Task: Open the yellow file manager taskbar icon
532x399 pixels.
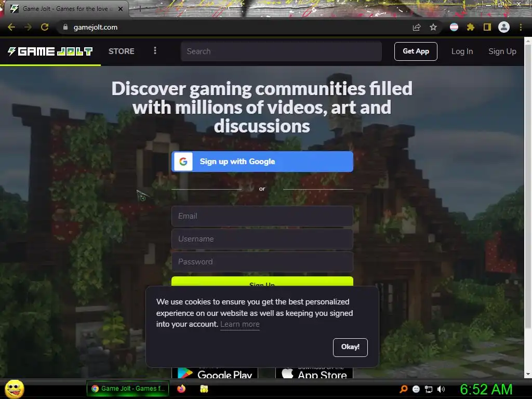Action: point(204,389)
